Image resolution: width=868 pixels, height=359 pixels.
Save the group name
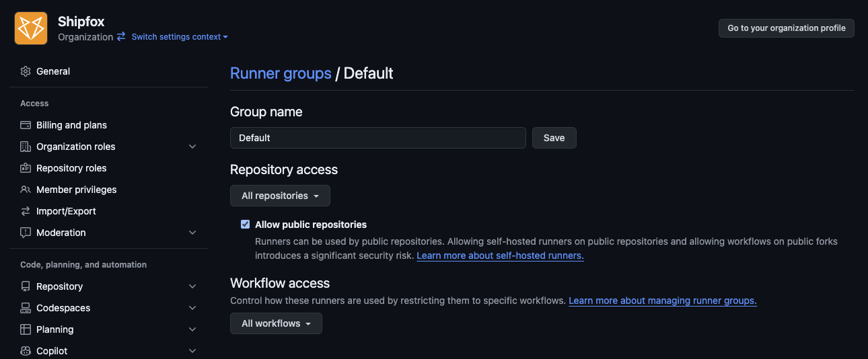[554, 138]
